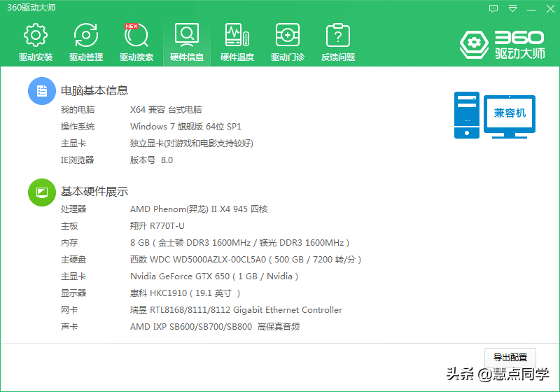Viewport: 560px width, 392px height.
Task: Open the 反馈问题 feedback tab
Action: (338, 42)
